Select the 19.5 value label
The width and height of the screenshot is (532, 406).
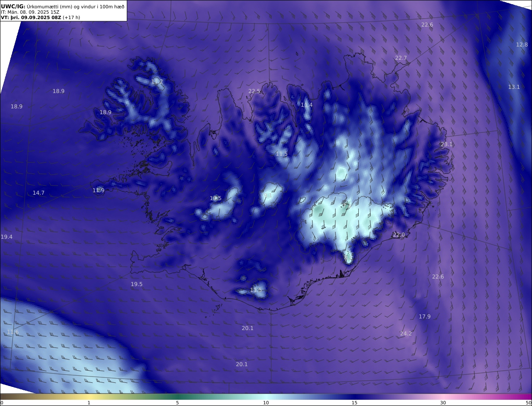point(137,284)
